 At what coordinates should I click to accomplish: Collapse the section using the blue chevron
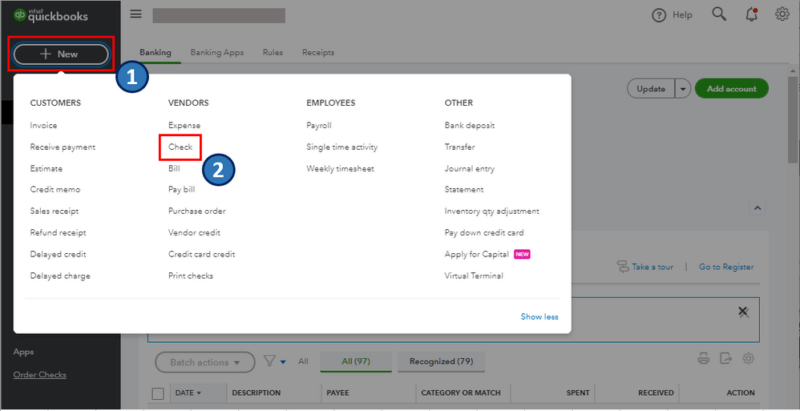757,208
